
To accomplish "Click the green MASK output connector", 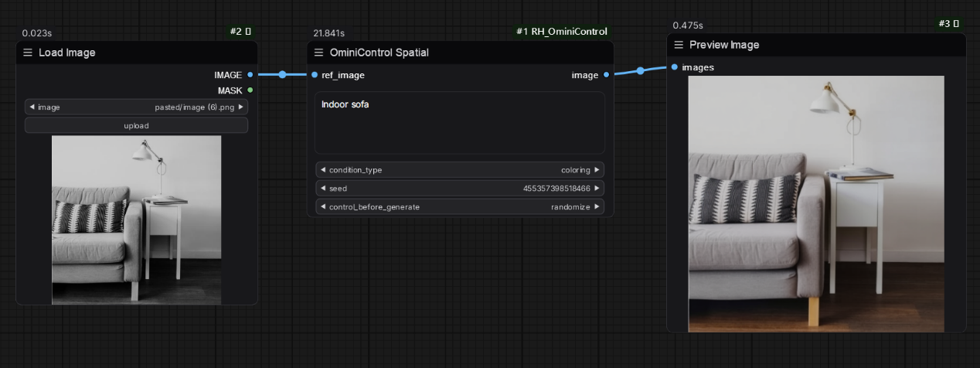I will pyautogui.click(x=250, y=90).
